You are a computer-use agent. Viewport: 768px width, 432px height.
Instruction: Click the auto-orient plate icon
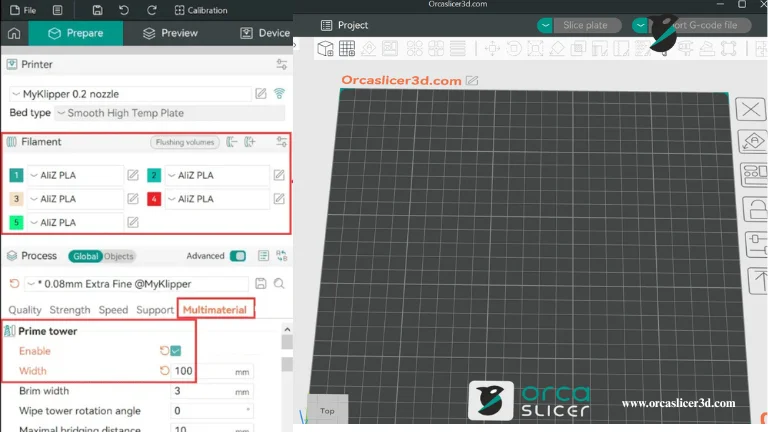(x=751, y=142)
